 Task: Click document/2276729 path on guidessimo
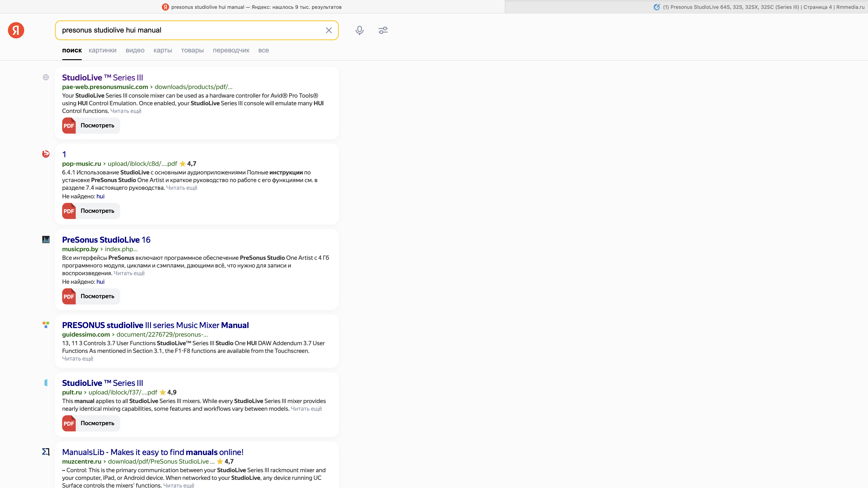click(x=162, y=334)
